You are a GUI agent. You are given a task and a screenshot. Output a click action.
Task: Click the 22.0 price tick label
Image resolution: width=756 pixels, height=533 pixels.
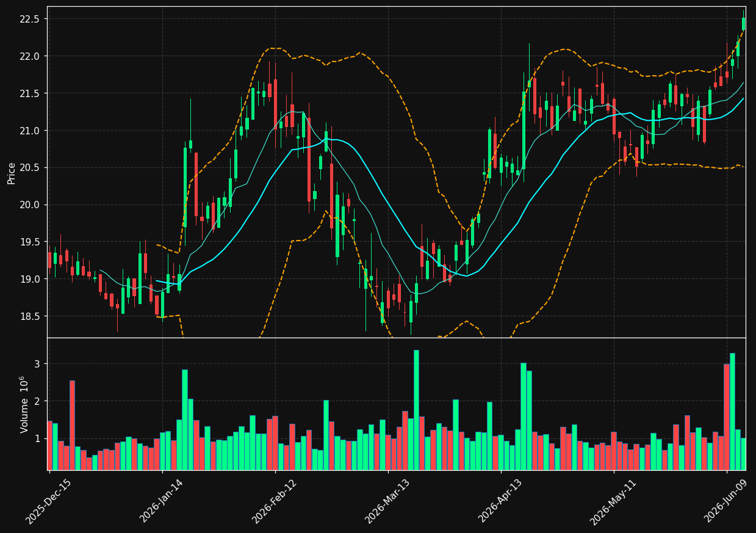tap(29, 56)
